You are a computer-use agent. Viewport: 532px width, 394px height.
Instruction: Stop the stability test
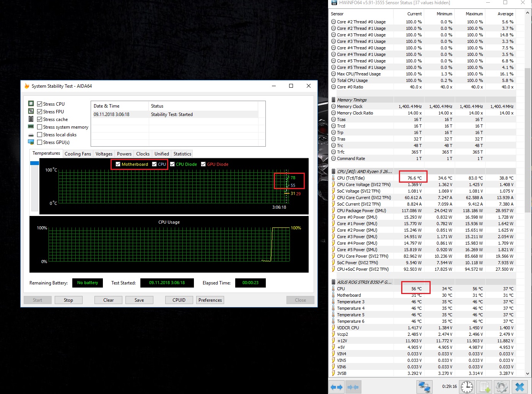click(68, 300)
